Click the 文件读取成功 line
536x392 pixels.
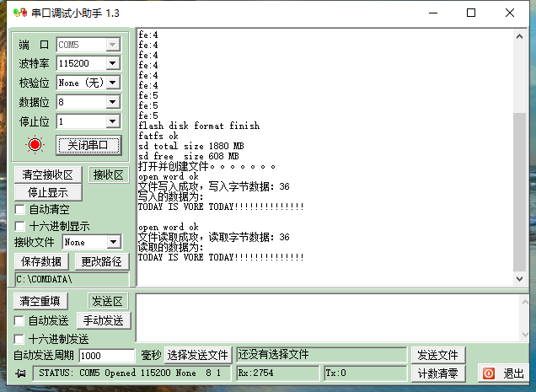214,237
